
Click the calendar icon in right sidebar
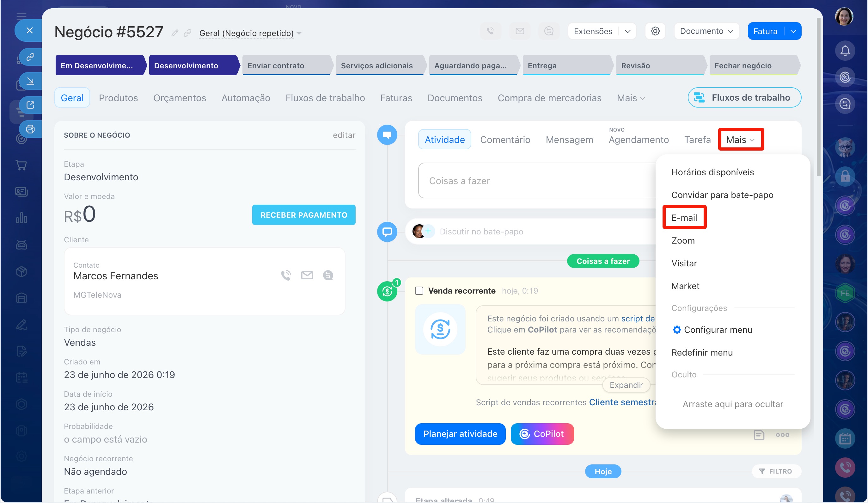(x=845, y=439)
